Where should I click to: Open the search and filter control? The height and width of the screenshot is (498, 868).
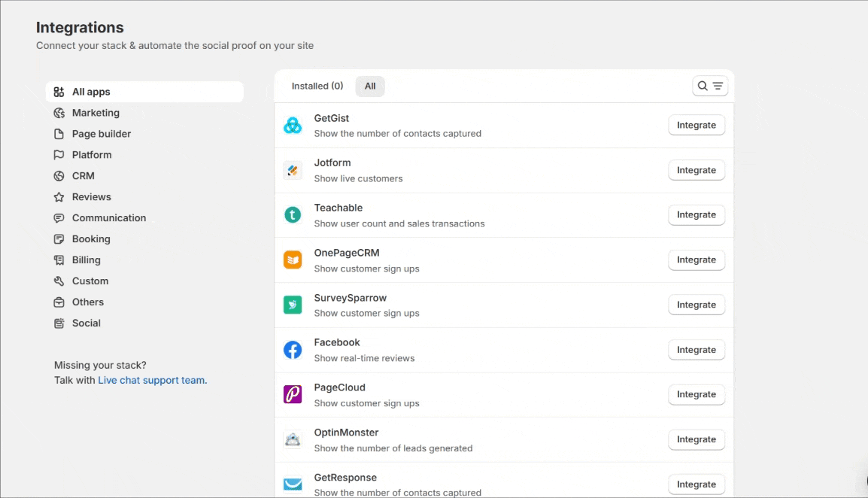(x=710, y=86)
